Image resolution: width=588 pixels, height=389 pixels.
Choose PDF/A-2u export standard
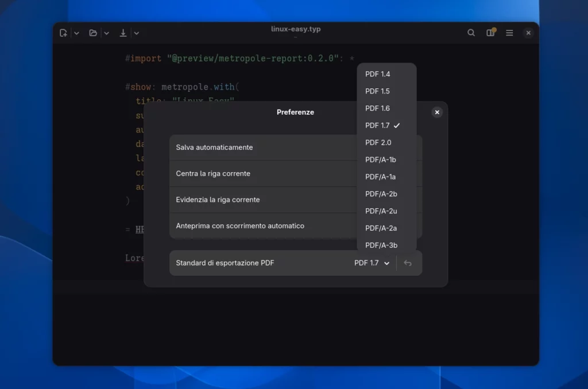point(386,211)
